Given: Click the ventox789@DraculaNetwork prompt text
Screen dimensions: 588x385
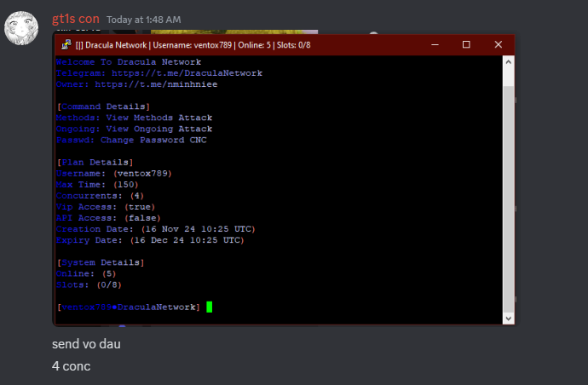Looking at the screenshot, I should pos(129,307).
